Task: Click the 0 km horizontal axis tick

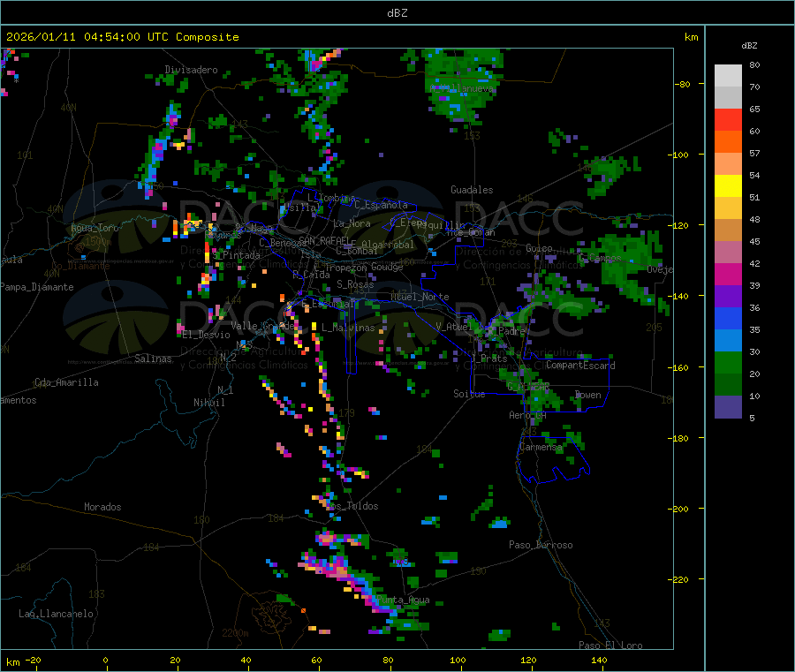Action: (105, 660)
